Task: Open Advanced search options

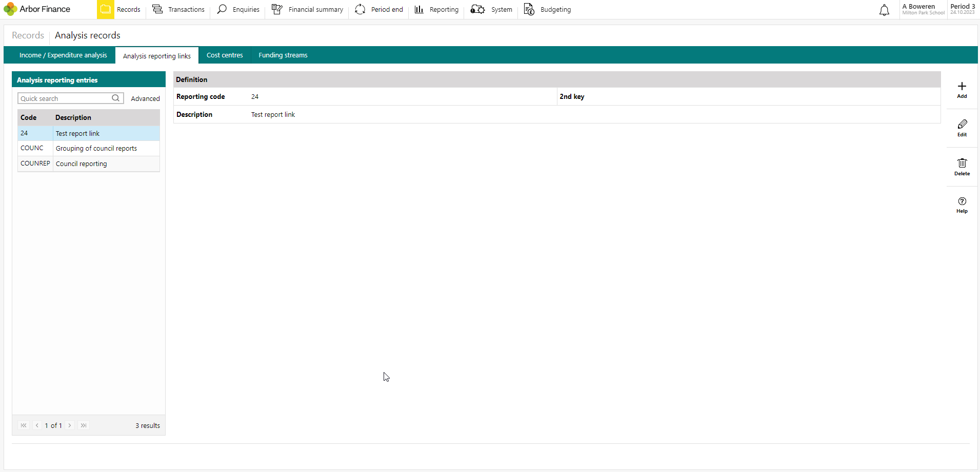Action: click(x=145, y=98)
